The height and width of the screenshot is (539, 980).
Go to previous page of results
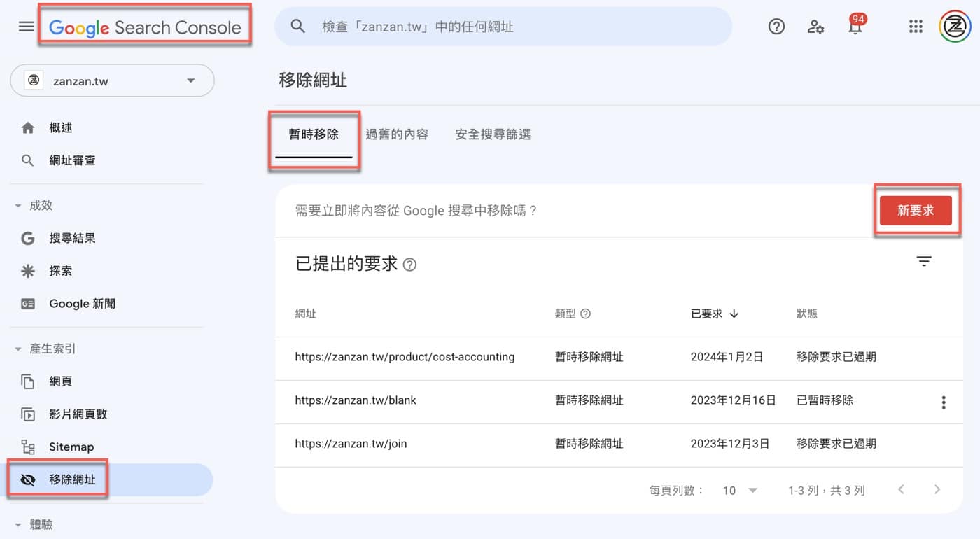902,490
